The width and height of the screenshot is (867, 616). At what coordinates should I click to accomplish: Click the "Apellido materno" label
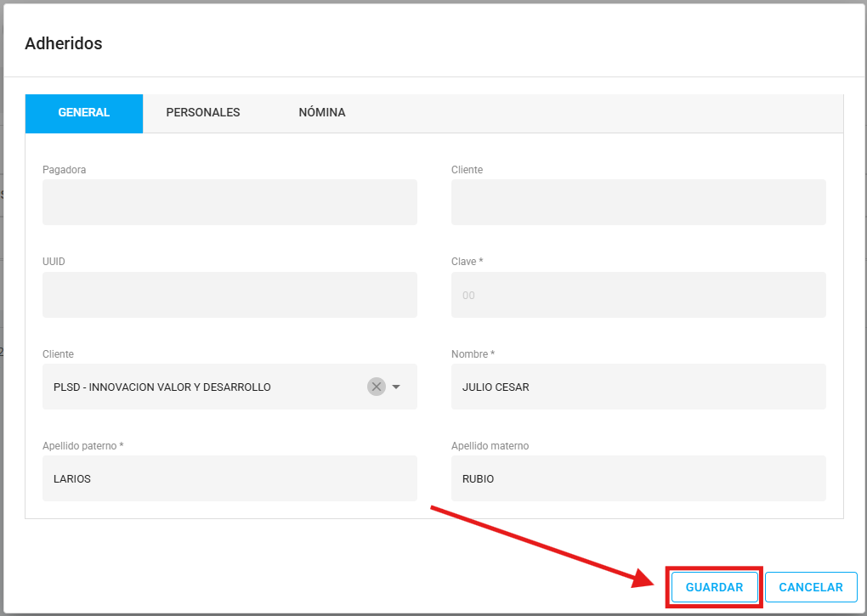[490, 445]
